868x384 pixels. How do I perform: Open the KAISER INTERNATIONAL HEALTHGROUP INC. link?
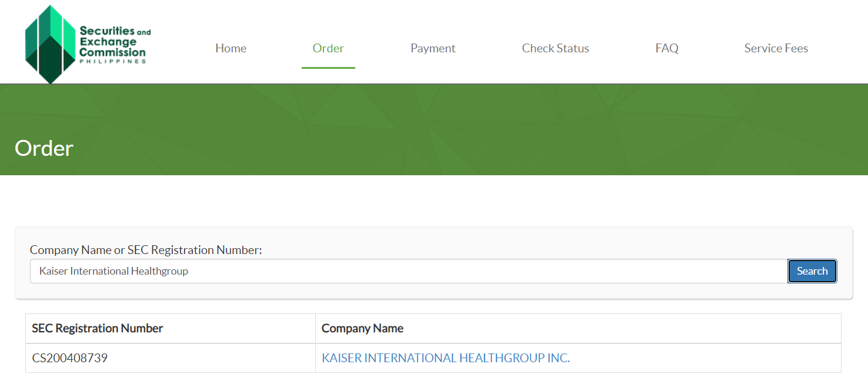pyautogui.click(x=446, y=358)
